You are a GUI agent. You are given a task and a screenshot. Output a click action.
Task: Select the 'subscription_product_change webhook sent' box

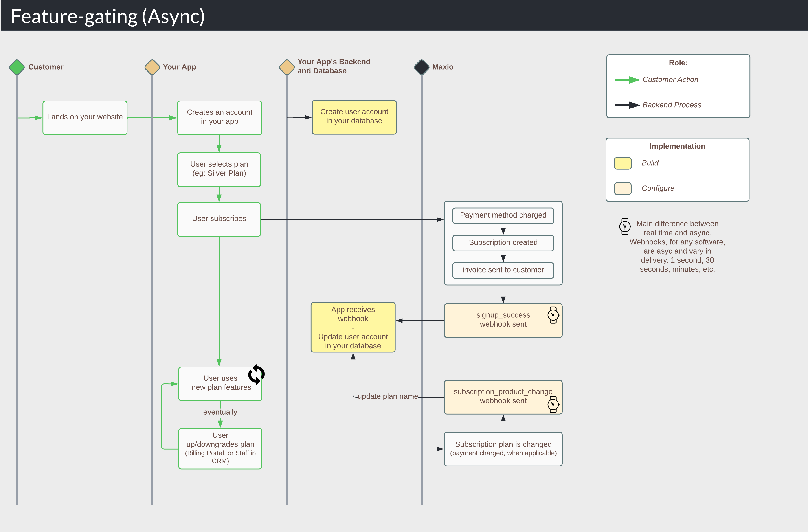[x=503, y=397]
